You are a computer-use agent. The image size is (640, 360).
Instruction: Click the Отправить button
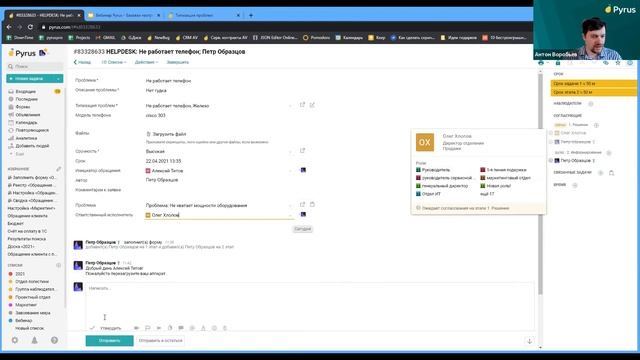(109, 340)
